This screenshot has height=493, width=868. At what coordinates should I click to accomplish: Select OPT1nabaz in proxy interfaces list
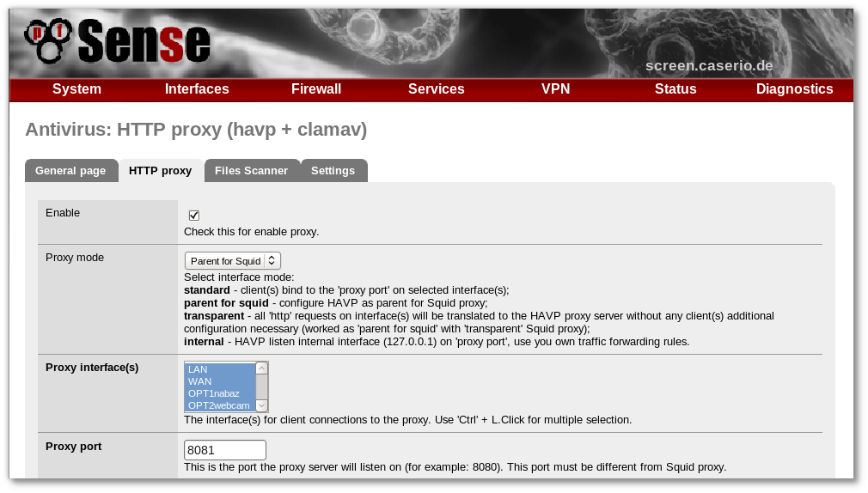click(220, 394)
